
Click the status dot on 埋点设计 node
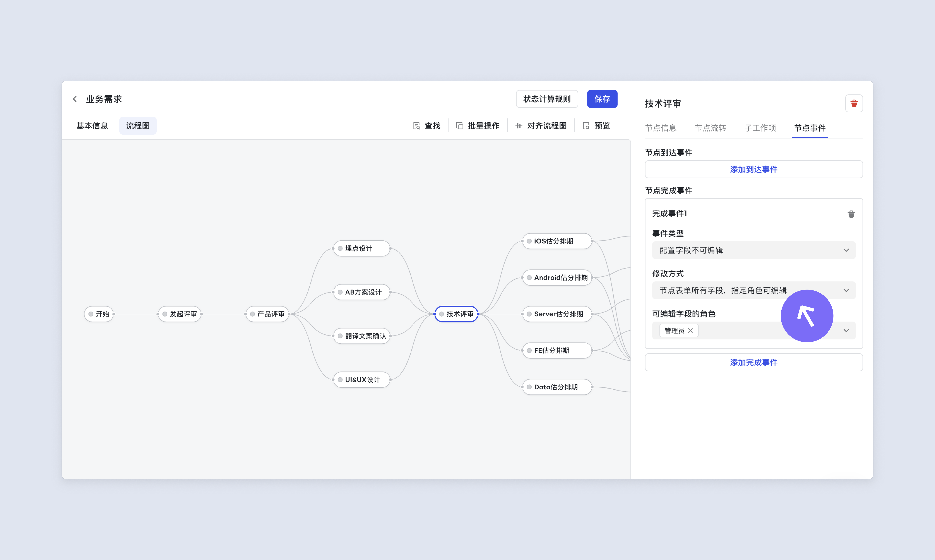340,248
